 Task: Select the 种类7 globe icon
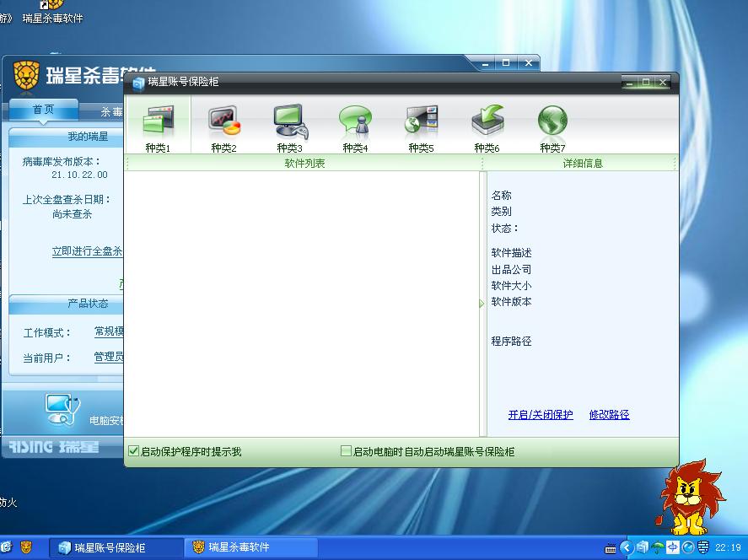click(552, 122)
